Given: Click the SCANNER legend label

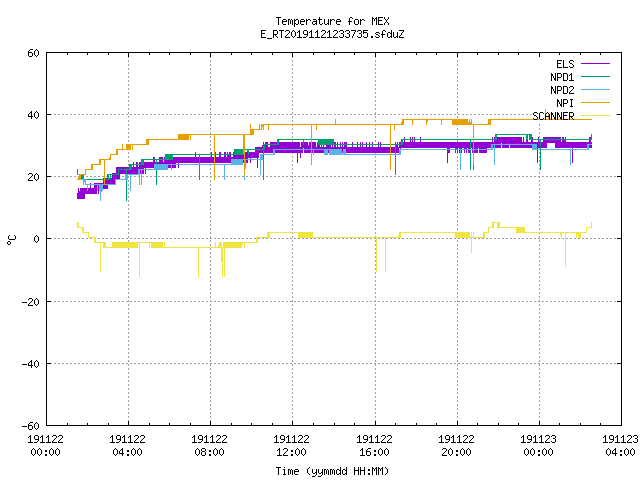Looking at the screenshot, I should click(553, 116).
